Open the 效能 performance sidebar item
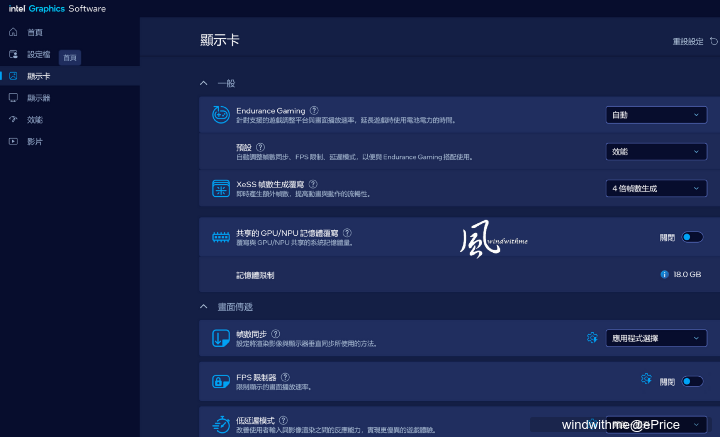The image size is (720, 437). 70,120
